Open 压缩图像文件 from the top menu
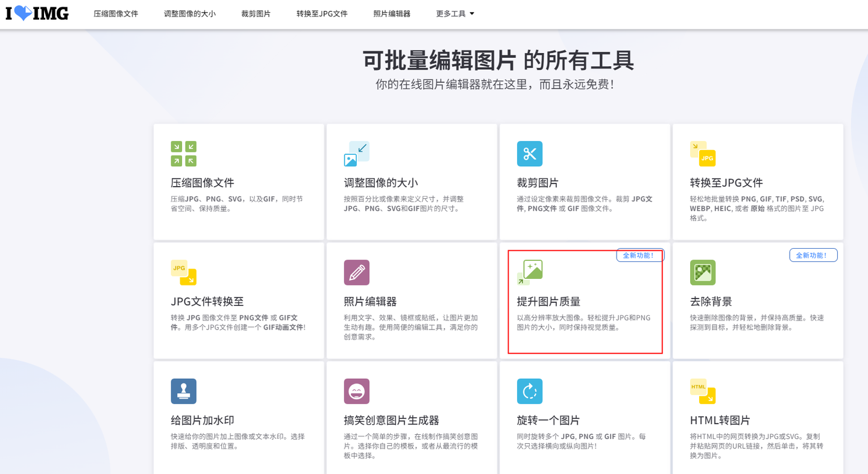The width and height of the screenshot is (868, 474). pos(116,13)
